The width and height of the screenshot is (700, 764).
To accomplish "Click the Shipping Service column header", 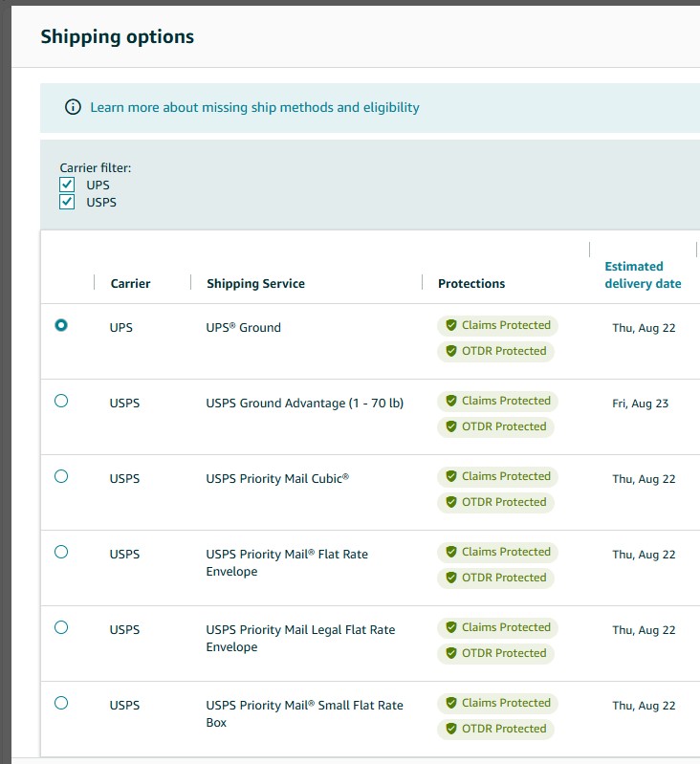I will tap(255, 284).
